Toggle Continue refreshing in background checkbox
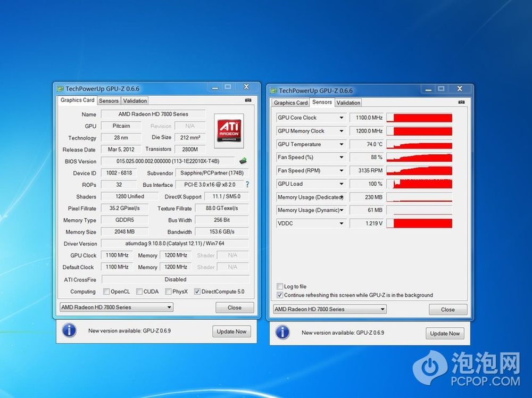Screen dimensions: 532x398 (280, 295)
